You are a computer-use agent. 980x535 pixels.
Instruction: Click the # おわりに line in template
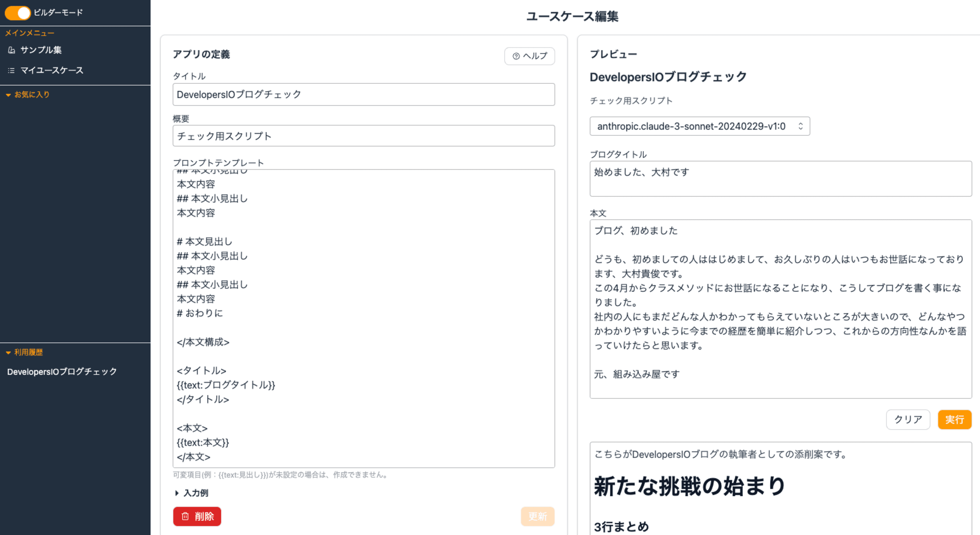(199, 313)
